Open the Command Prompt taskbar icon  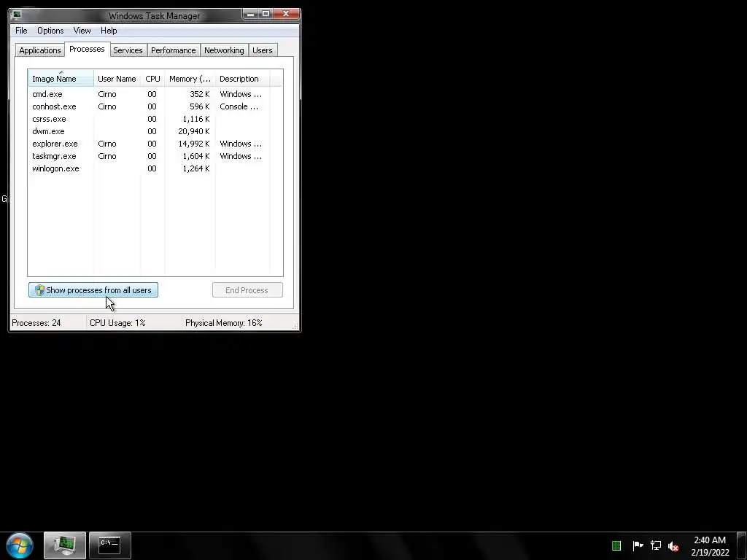pos(110,545)
